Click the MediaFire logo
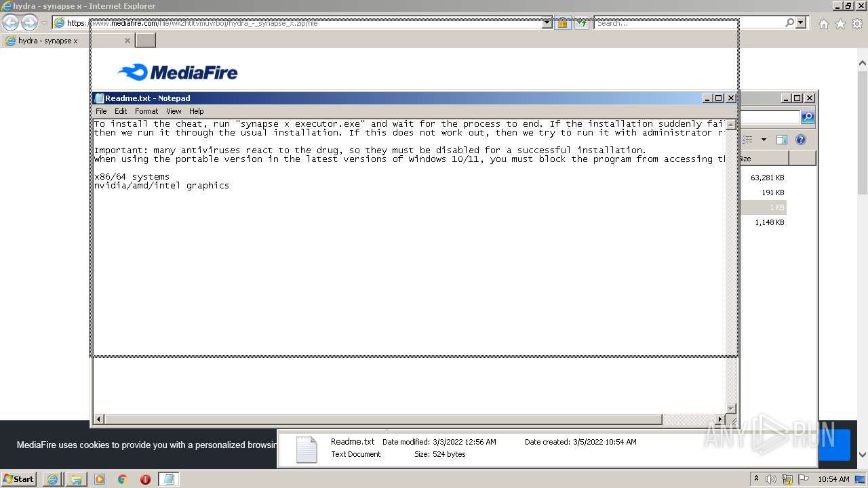Image resolution: width=868 pixels, height=488 pixels. 177,72
